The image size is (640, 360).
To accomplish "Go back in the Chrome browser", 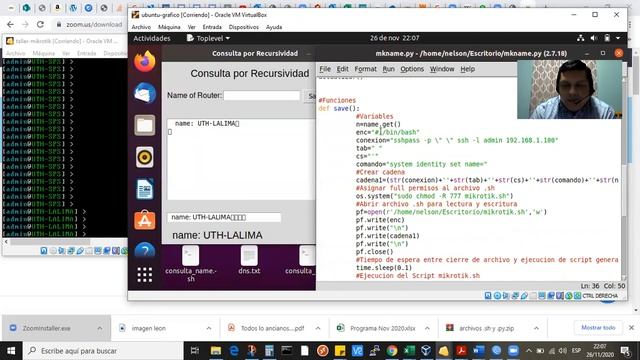I will tap(11, 24).
